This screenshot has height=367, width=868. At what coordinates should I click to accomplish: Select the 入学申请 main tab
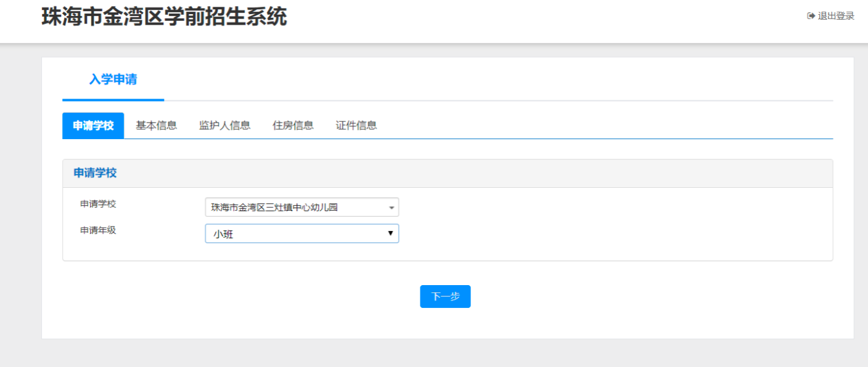[x=113, y=79]
